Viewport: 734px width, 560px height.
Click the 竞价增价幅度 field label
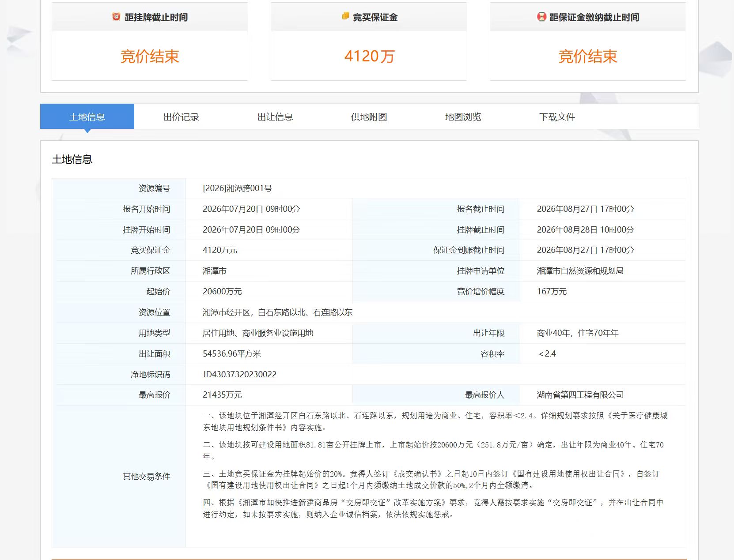[x=481, y=292]
